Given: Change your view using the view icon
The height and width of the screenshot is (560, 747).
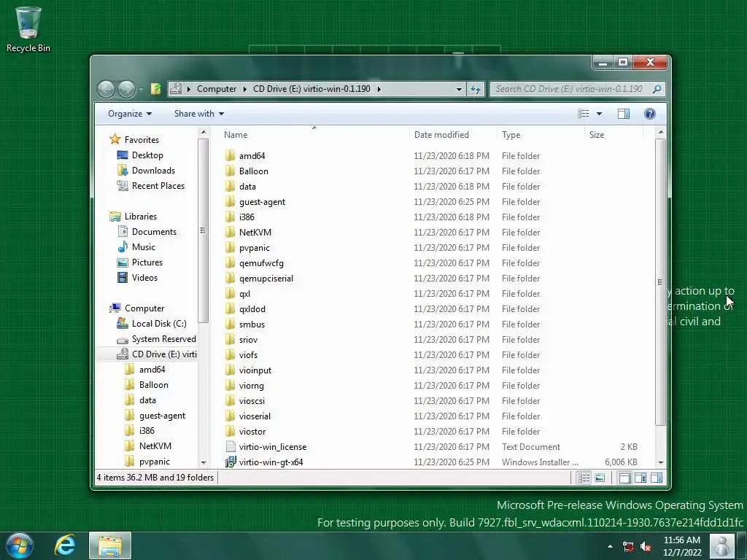Looking at the screenshot, I should click(583, 114).
